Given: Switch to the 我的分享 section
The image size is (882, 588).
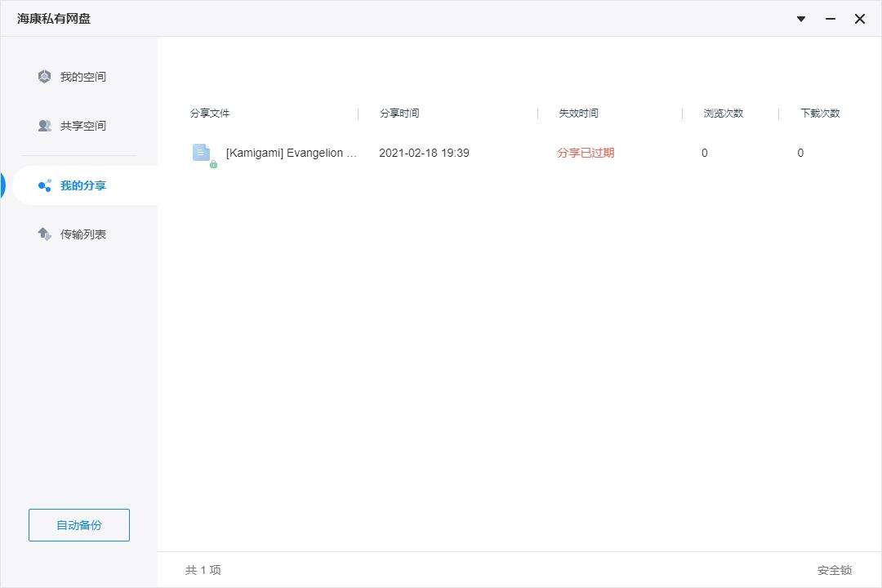Looking at the screenshot, I should 82,185.
